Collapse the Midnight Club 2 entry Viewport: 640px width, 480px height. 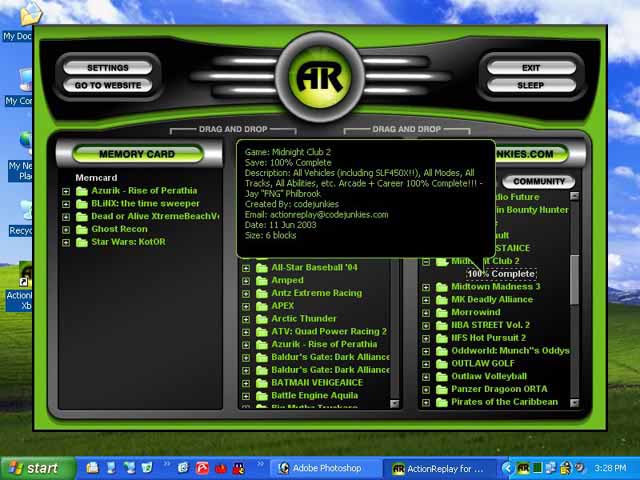click(426, 262)
